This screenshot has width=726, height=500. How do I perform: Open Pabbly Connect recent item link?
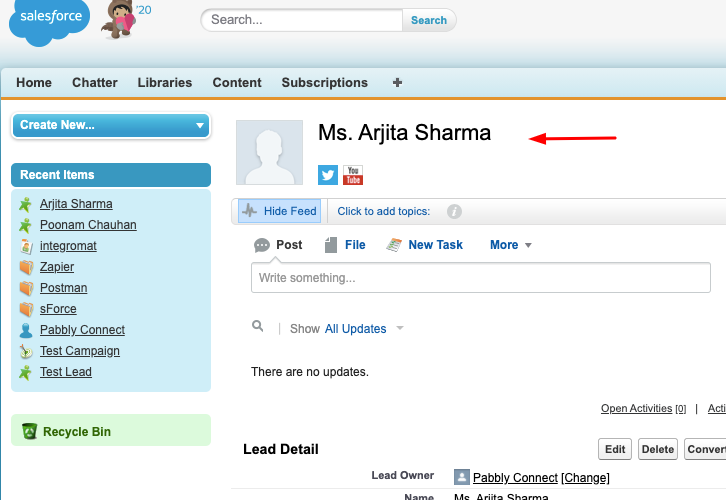click(x=82, y=330)
